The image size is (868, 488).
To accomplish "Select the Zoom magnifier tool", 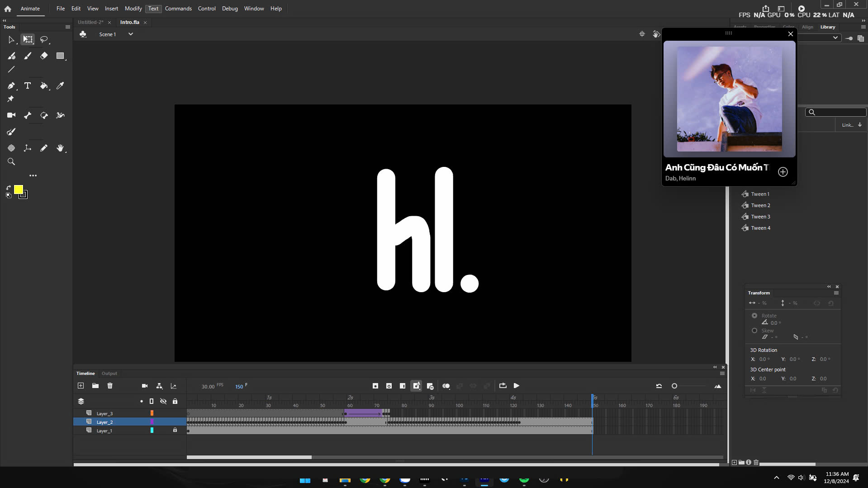I will coord(11,162).
